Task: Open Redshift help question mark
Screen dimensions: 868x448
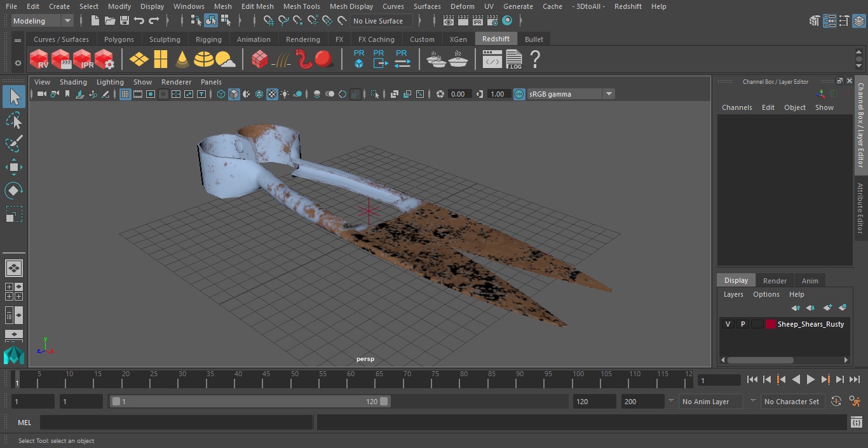Action: click(x=535, y=60)
